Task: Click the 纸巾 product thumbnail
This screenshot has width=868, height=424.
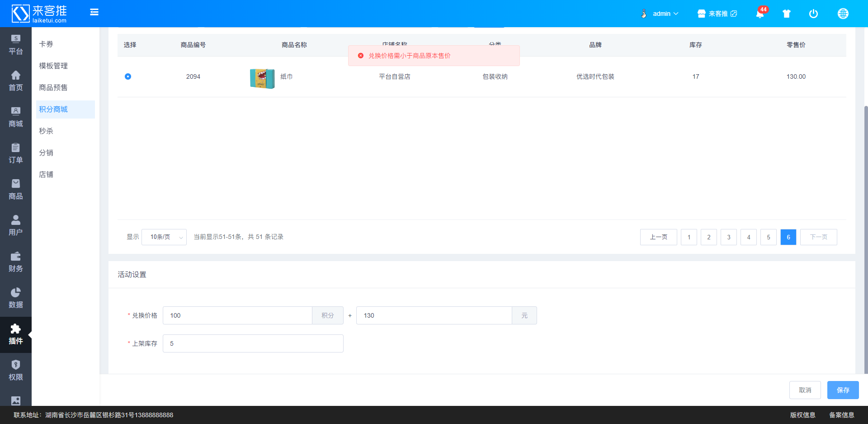Action: coord(262,78)
